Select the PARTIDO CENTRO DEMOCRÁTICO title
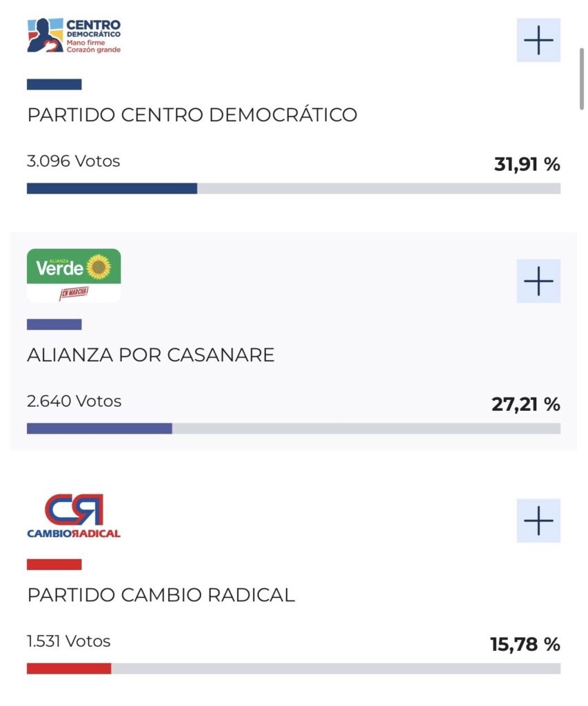This screenshot has width=588, height=706. [x=192, y=114]
